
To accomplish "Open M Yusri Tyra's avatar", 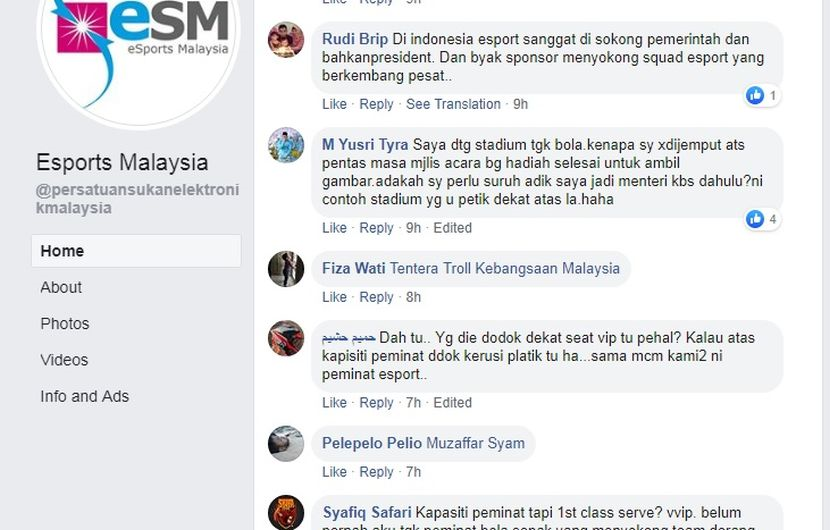I will click(286, 145).
